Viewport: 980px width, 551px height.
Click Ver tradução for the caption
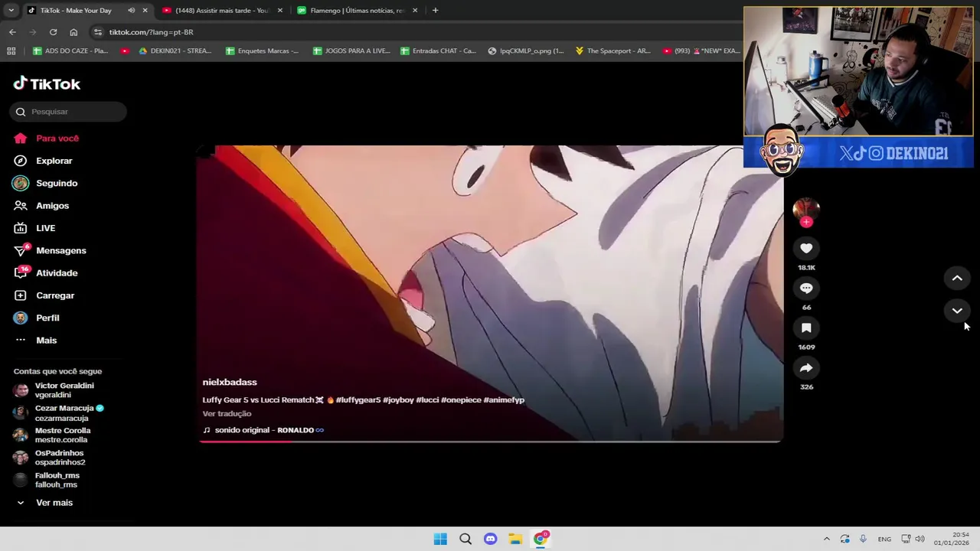tap(227, 414)
